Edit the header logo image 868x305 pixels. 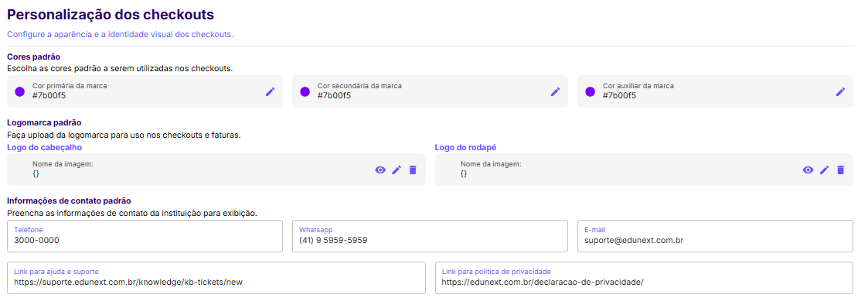coord(397,170)
